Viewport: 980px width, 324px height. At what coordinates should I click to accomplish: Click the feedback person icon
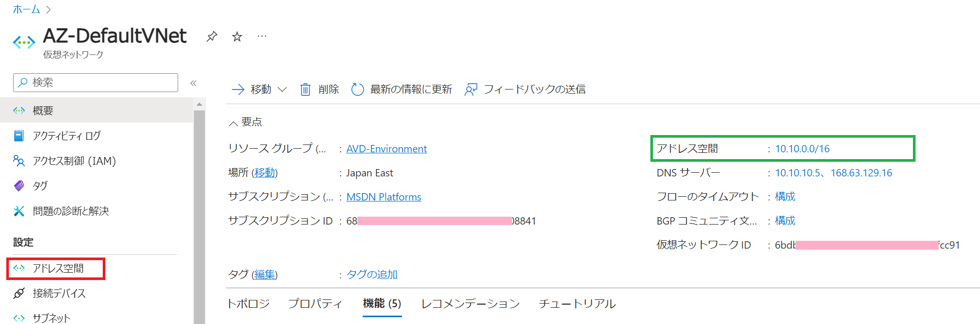coord(471,90)
